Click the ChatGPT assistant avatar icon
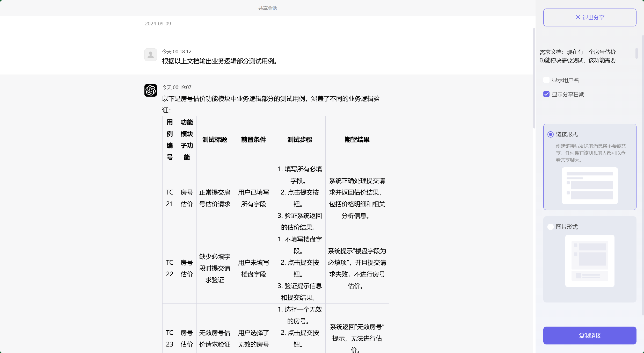The width and height of the screenshot is (644, 353). point(150,90)
